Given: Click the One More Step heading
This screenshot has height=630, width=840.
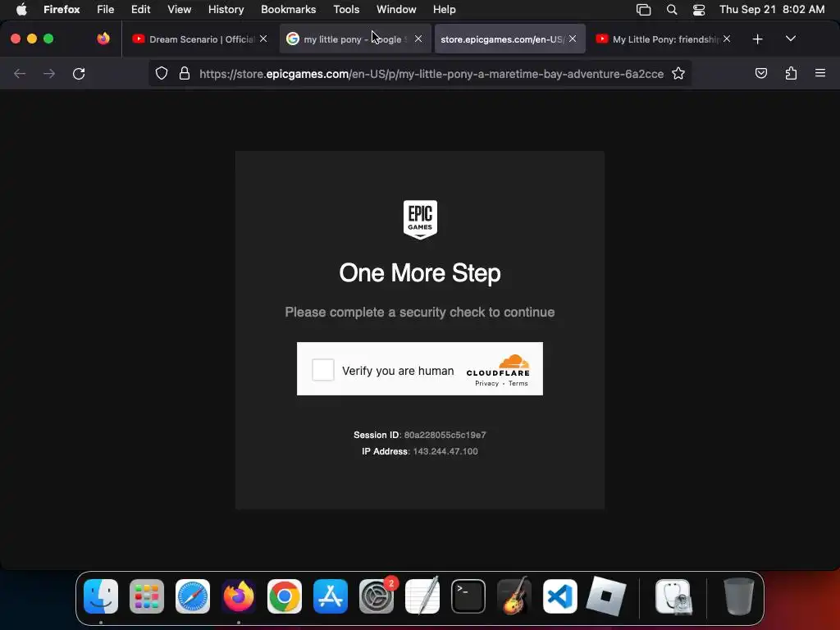Looking at the screenshot, I should pyautogui.click(x=420, y=272).
